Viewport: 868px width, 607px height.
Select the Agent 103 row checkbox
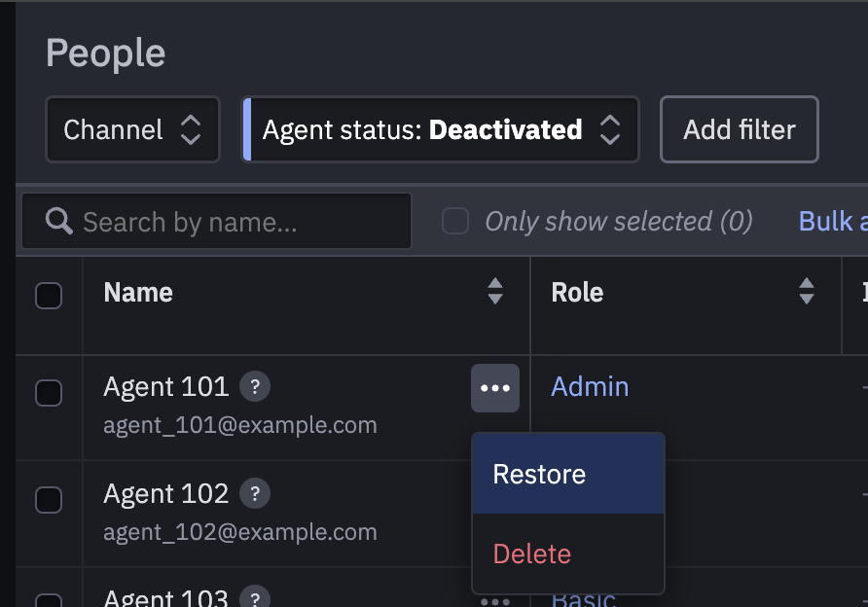coord(49,601)
